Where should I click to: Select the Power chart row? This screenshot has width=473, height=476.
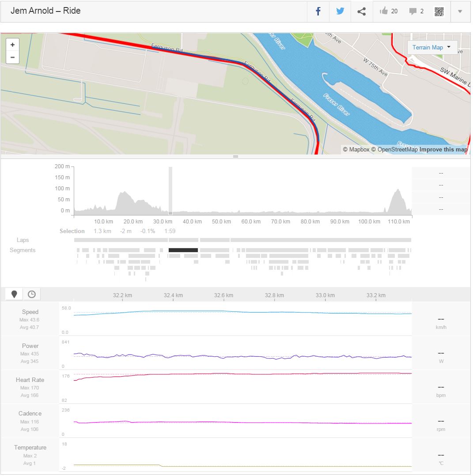coord(30,352)
